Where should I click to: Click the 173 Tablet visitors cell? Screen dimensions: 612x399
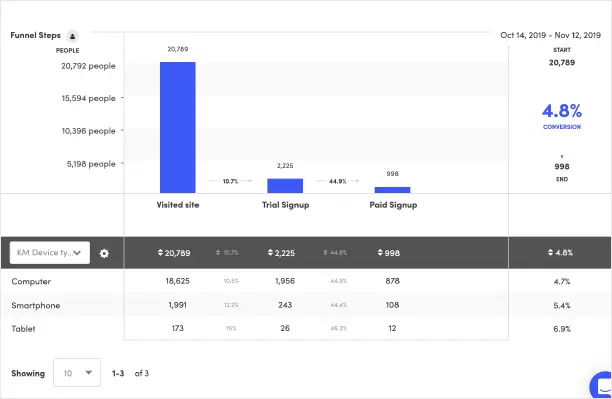pos(178,328)
